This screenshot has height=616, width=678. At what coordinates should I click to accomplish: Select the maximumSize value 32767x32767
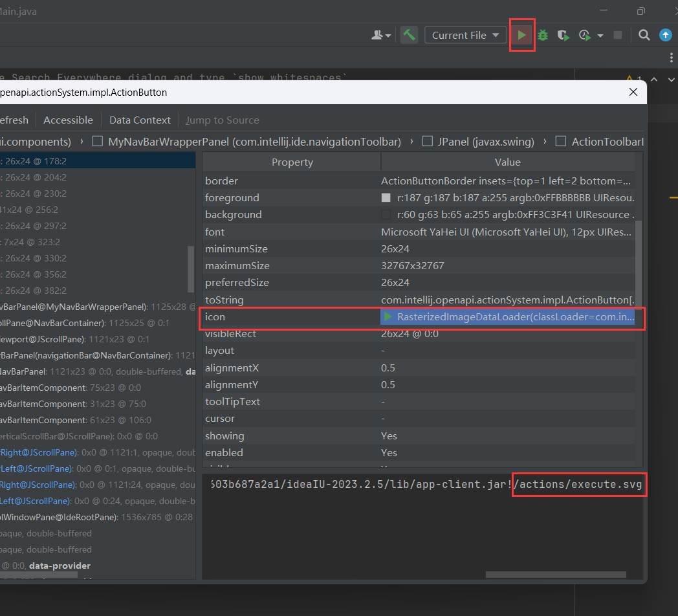click(413, 265)
